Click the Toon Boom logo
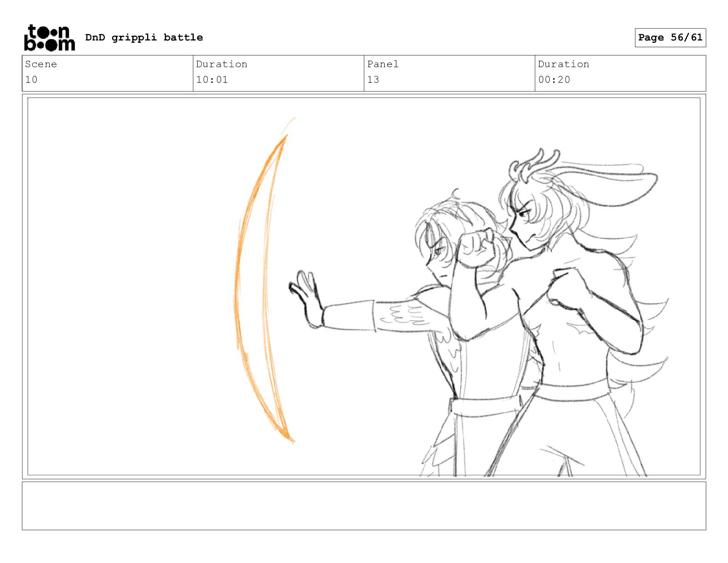This screenshot has height=563, width=728. pos(49,38)
